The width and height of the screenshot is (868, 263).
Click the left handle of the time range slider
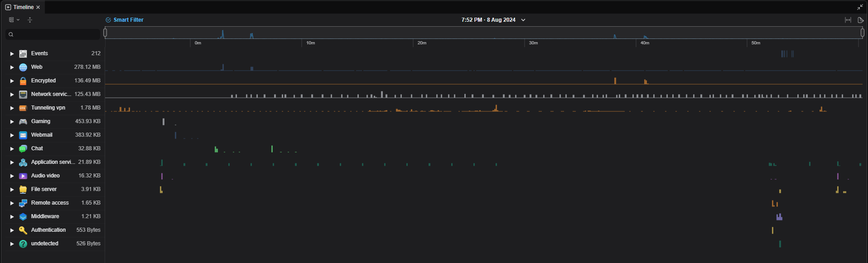click(x=105, y=32)
